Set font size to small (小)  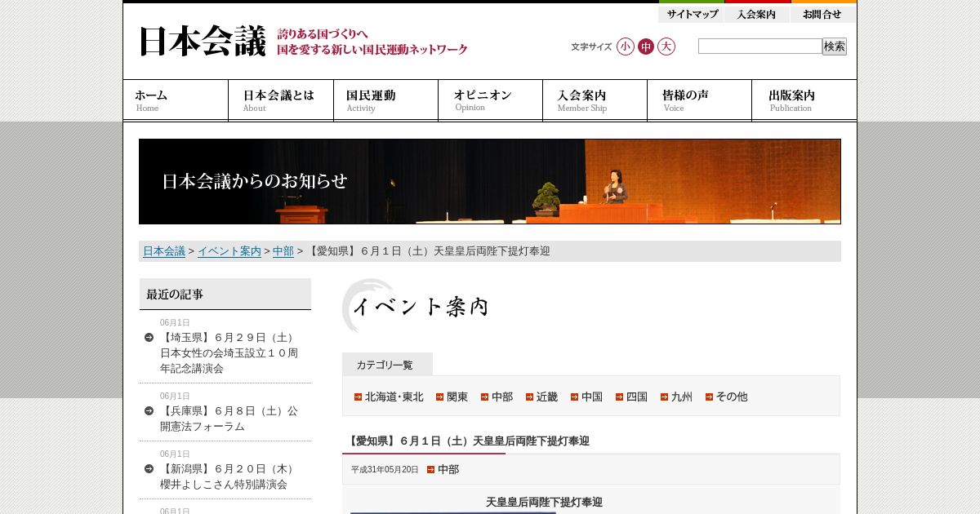coord(626,47)
